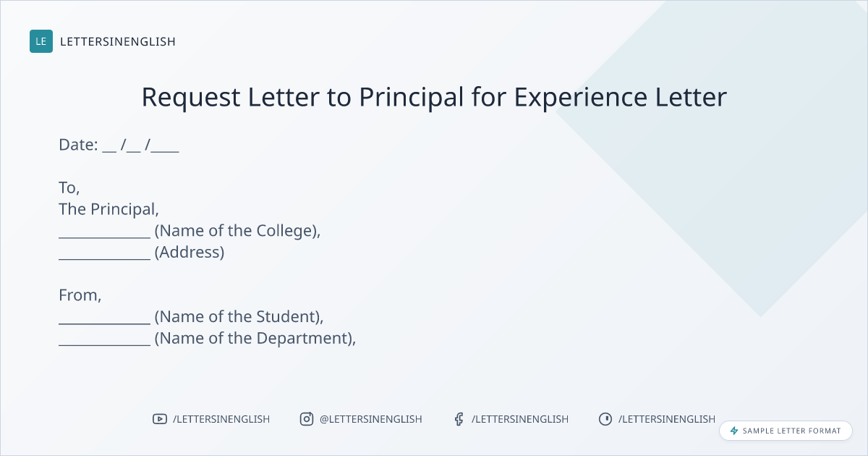Click the Facebook icon in footer
Viewport: 868px width, 456px height.
[x=459, y=419]
